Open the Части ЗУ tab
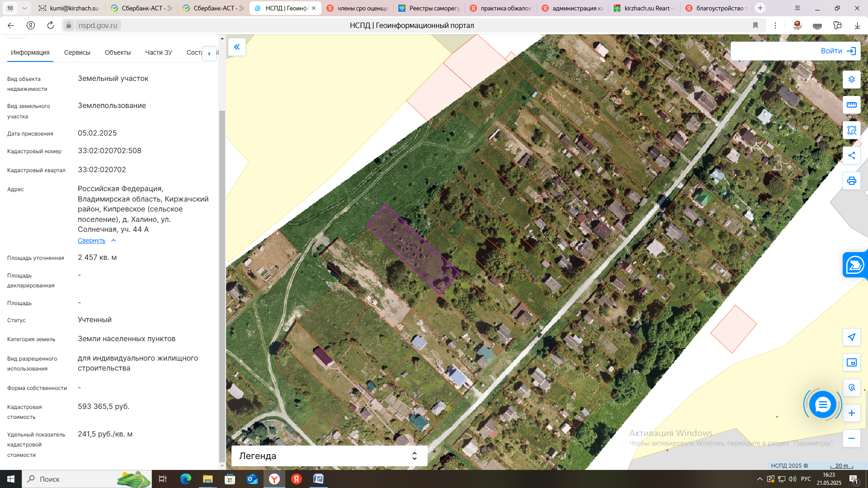The image size is (868, 488). pyautogui.click(x=158, y=52)
